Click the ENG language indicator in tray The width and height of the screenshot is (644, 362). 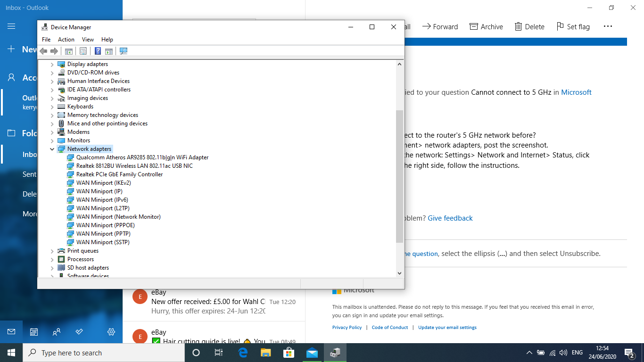[x=577, y=353]
